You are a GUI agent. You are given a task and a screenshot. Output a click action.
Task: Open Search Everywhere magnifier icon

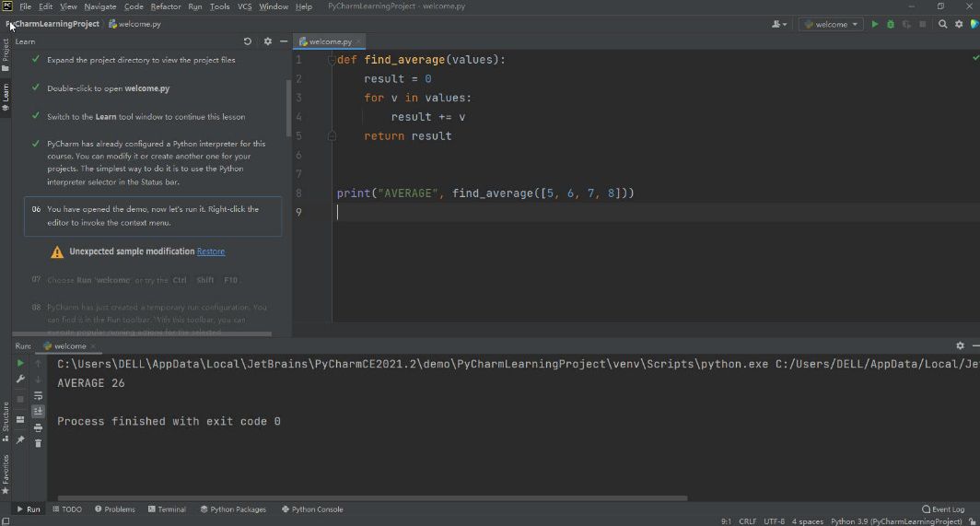tap(942, 24)
